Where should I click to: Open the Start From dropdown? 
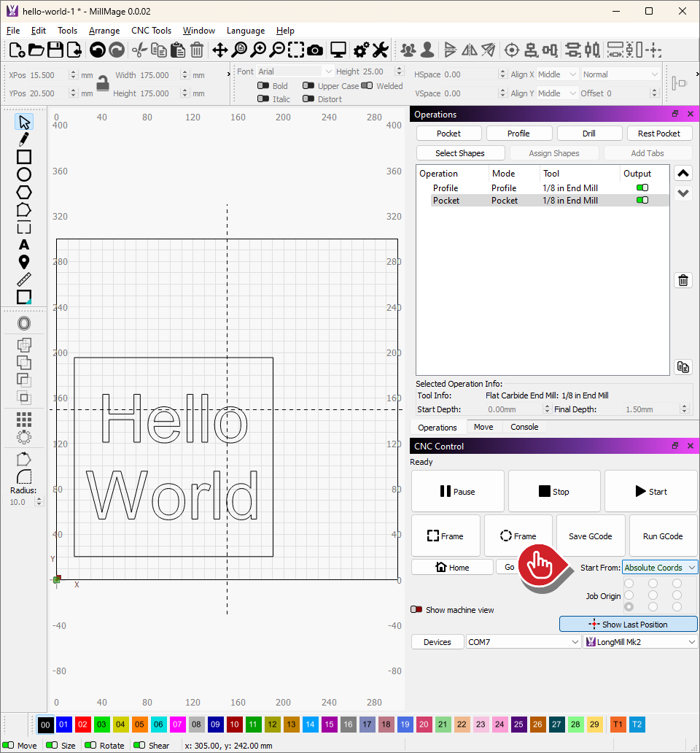[x=659, y=568]
